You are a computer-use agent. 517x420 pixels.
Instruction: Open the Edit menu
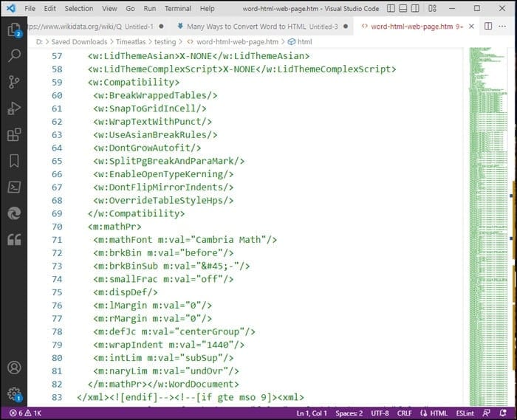(x=49, y=9)
